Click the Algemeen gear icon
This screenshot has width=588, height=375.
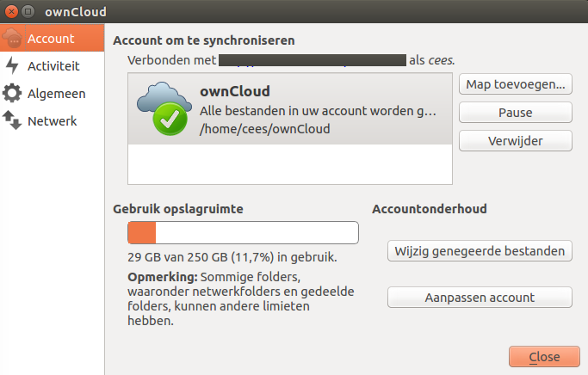(13, 93)
